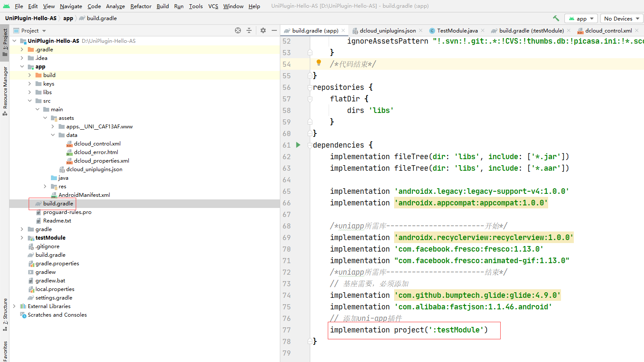Image resolution: width=644 pixels, height=362 pixels.
Task: Switch to dcloud_uniplugins.json tab
Action: [388, 30]
